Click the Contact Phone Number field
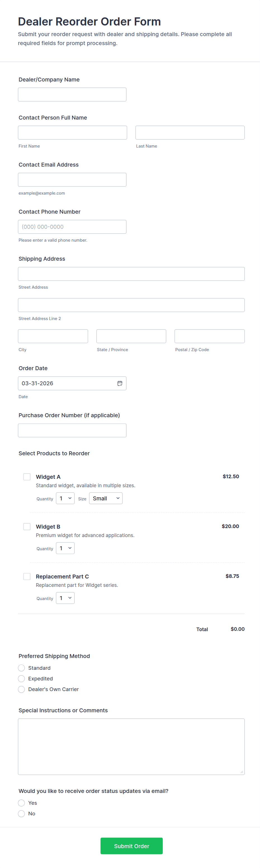 tap(72, 227)
